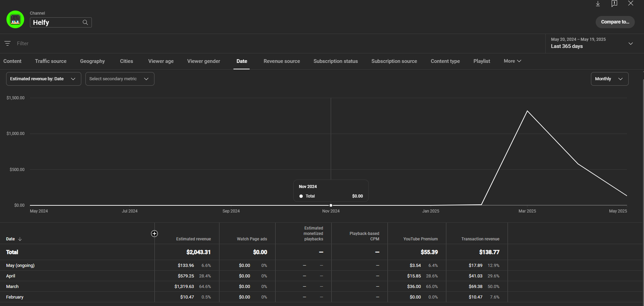
Task: Click the Mar 2025 axis label
Action: 527,211
